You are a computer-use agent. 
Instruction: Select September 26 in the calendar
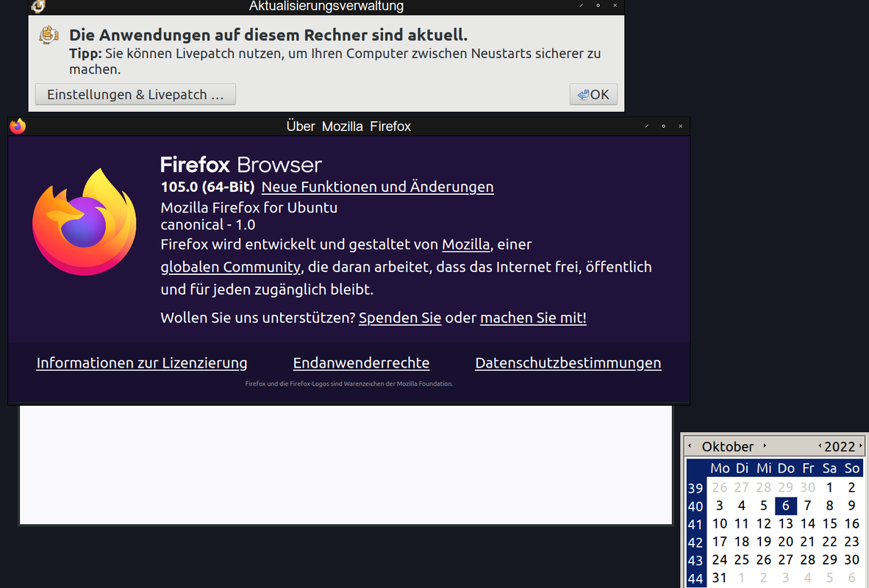tap(719, 488)
